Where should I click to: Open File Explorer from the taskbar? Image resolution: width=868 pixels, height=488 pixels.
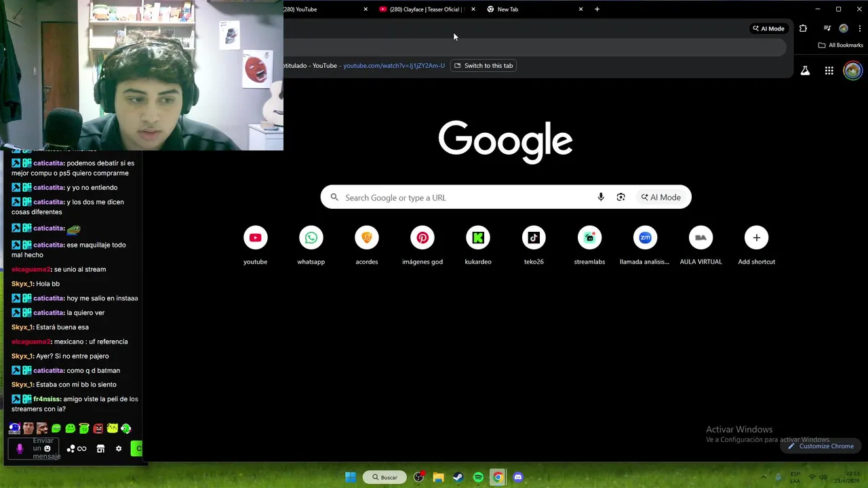438,477
